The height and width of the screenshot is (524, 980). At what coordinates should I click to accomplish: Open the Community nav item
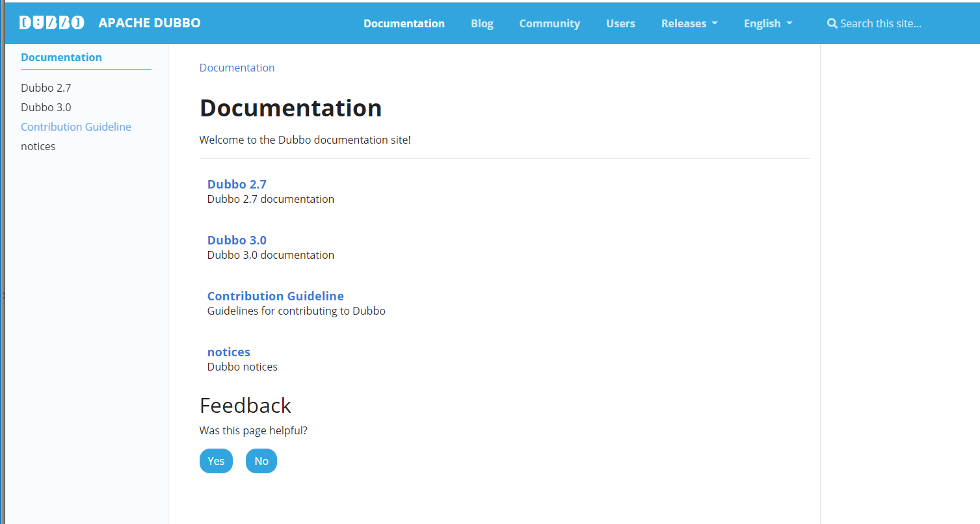[550, 23]
